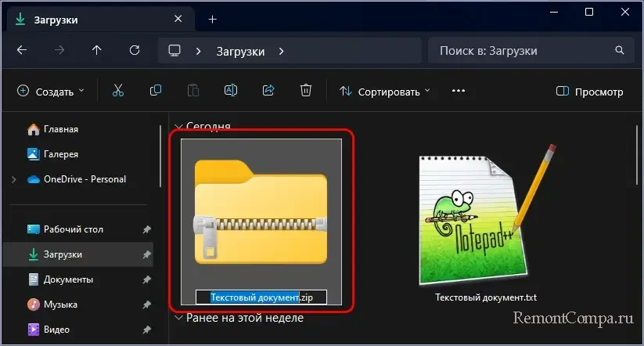Open the Создать dropdown menu
644x346 pixels.
point(51,92)
